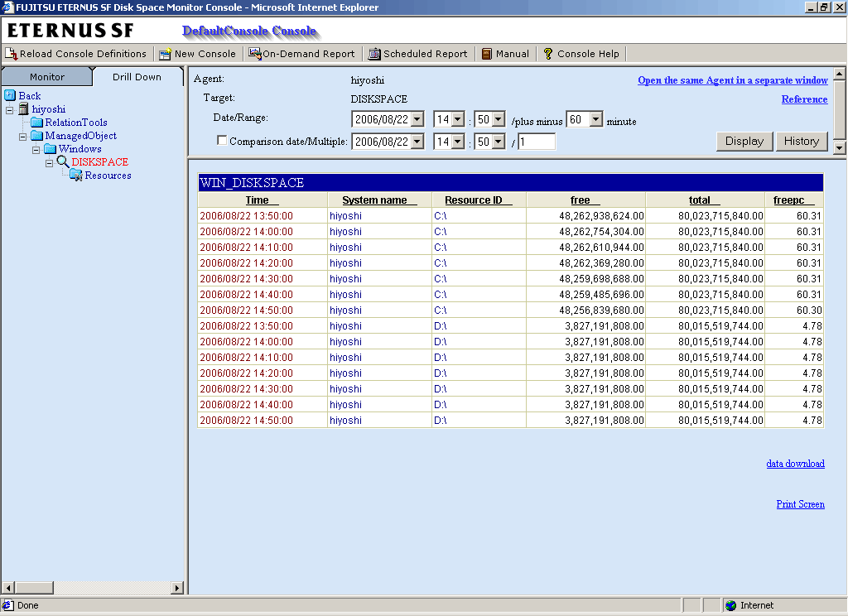Open Scheduled Report from the toolbar

click(418, 54)
